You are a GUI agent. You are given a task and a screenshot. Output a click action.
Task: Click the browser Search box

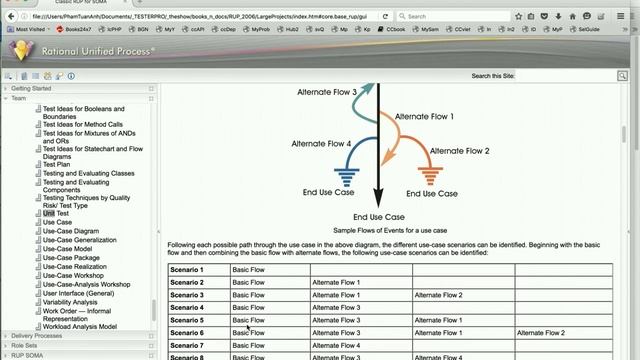click(x=453, y=16)
